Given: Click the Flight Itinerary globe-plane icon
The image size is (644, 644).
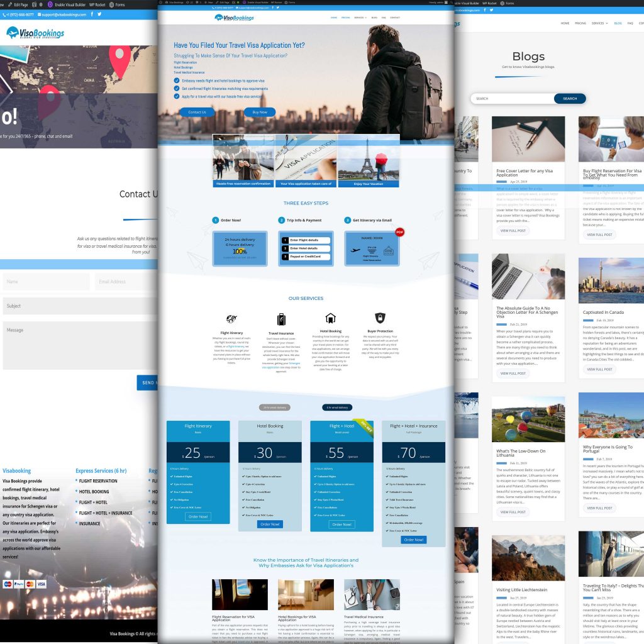Looking at the screenshot, I should 231,319.
